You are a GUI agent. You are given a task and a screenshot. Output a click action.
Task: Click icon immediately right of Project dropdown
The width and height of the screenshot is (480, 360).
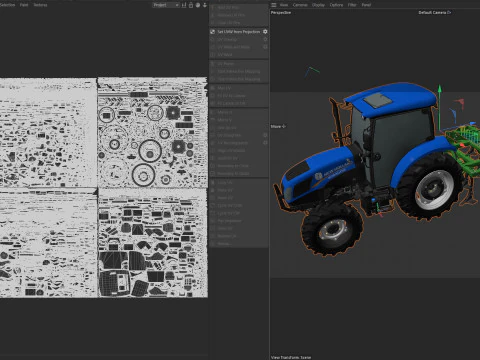click(184, 5)
